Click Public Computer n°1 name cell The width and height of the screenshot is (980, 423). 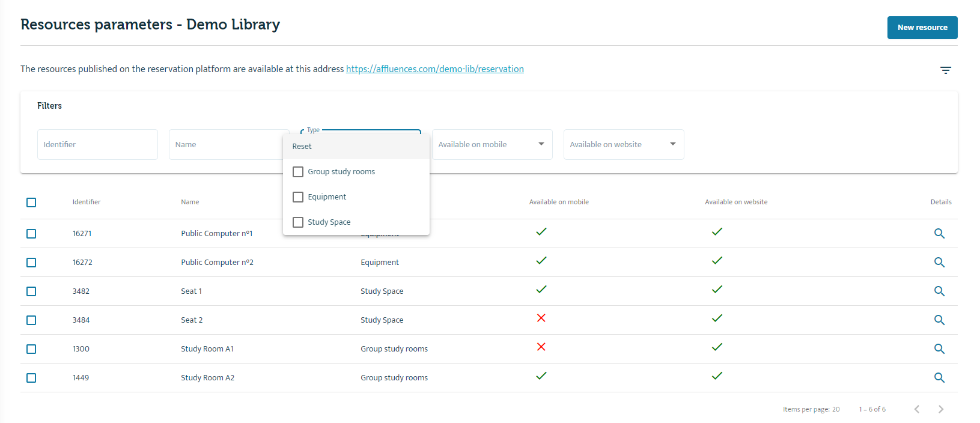[x=217, y=234]
